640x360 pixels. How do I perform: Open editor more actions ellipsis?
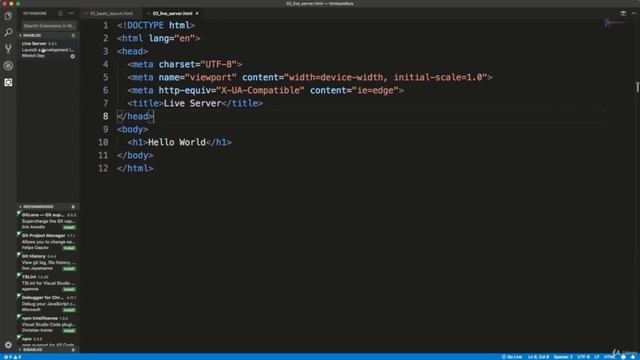tap(634, 13)
